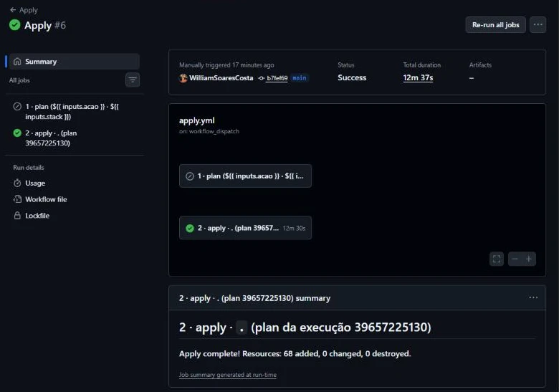Click green check icon of sidebar apply job
Image resolution: width=559 pixels, height=392 pixels.
[x=17, y=133]
